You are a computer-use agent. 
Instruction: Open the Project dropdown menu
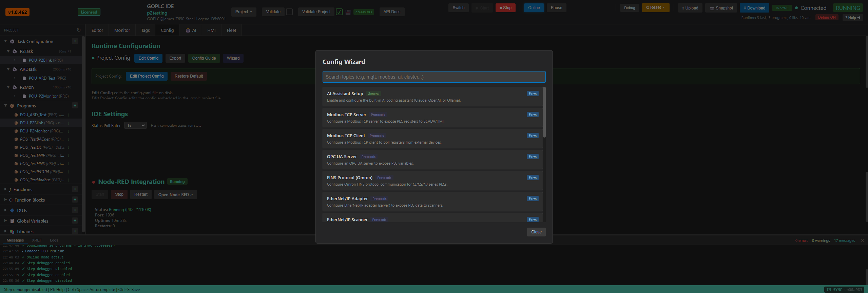(x=244, y=12)
